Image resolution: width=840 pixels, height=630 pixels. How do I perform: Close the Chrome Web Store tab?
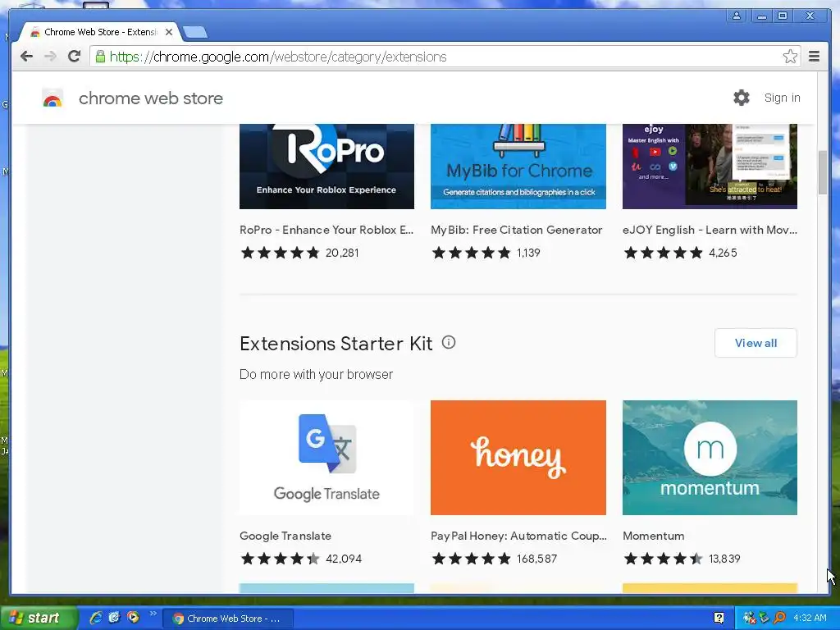point(169,32)
